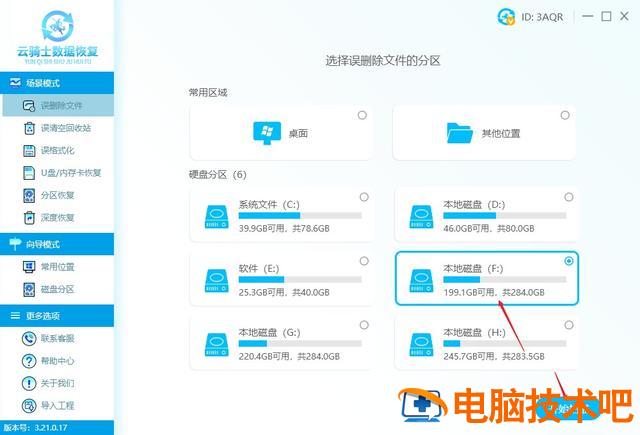Click the 39.9GB可用，共78.6GB text
Image resolution: width=640 pixels, height=435 pixels.
[x=284, y=229]
